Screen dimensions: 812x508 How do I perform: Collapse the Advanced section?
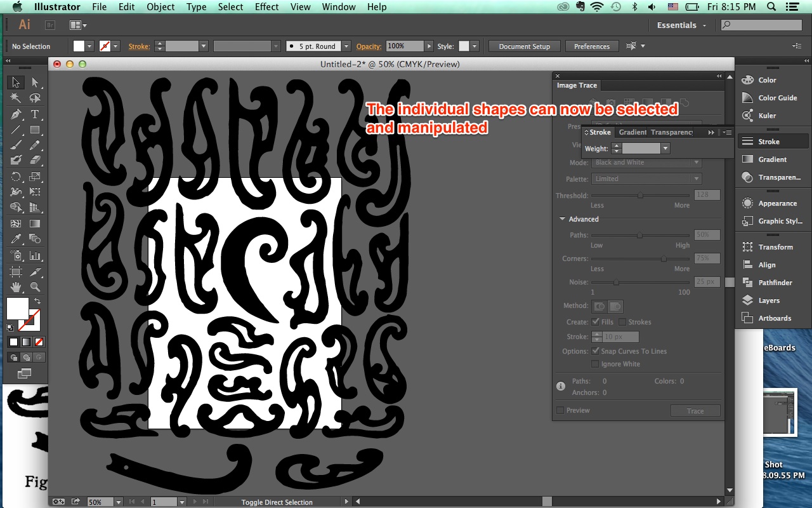(x=563, y=219)
